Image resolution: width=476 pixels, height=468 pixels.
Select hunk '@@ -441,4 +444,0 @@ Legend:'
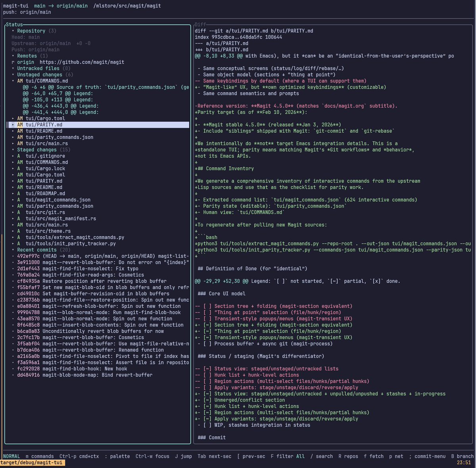tap(61, 112)
